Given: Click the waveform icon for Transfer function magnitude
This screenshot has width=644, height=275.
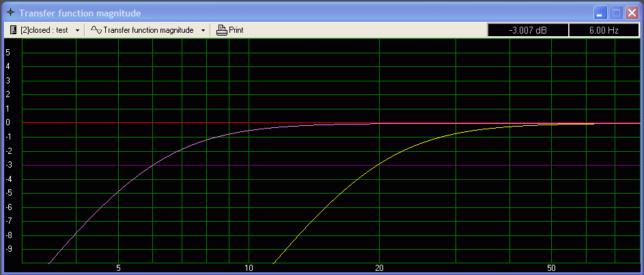Looking at the screenshot, I should 96,29.
